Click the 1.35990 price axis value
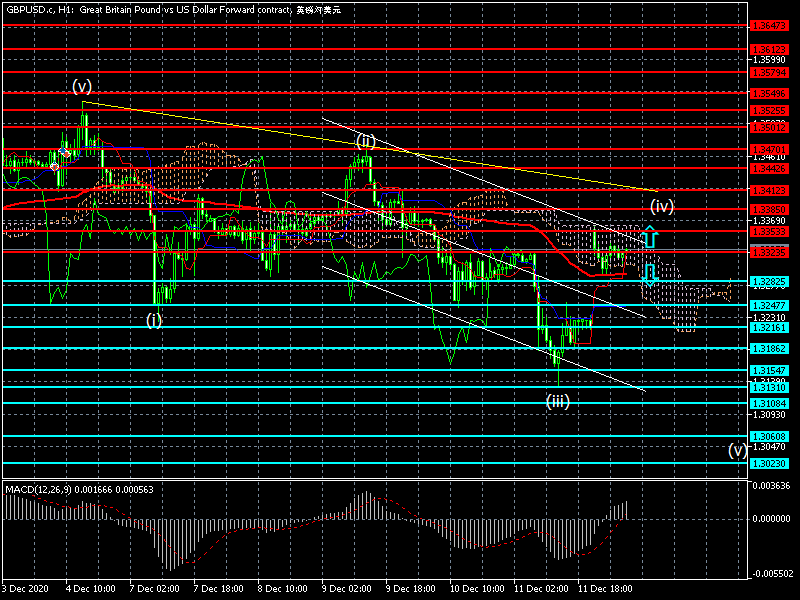The height and width of the screenshot is (600, 800). [769, 60]
